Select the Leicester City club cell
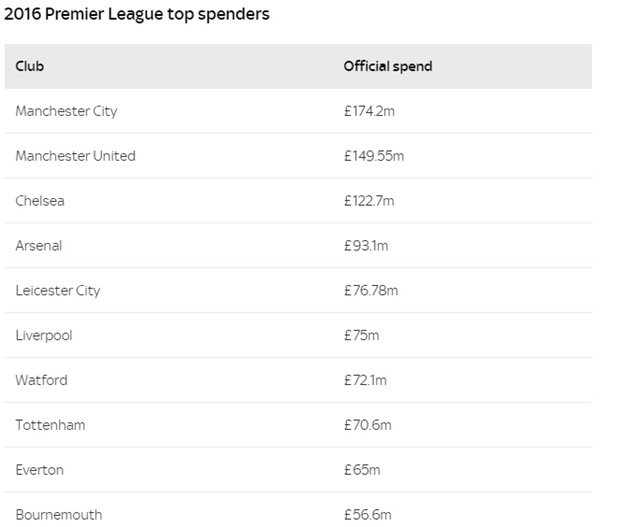 point(58,291)
